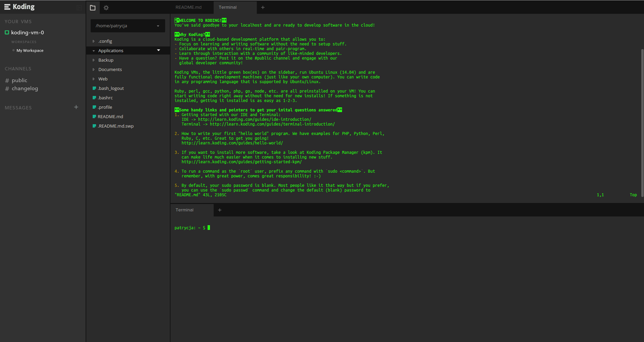Screen dimensions: 644x342
Task: Open the public channel
Action: [x=19, y=80]
